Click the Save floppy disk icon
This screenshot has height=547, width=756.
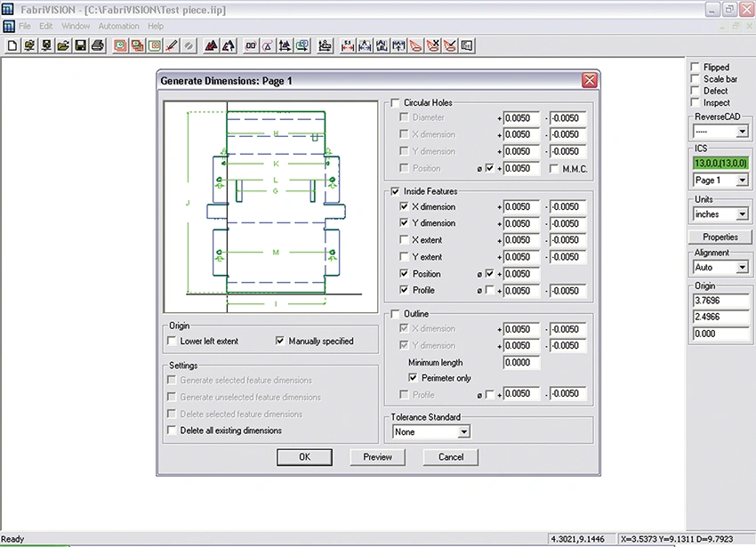coord(81,46)
